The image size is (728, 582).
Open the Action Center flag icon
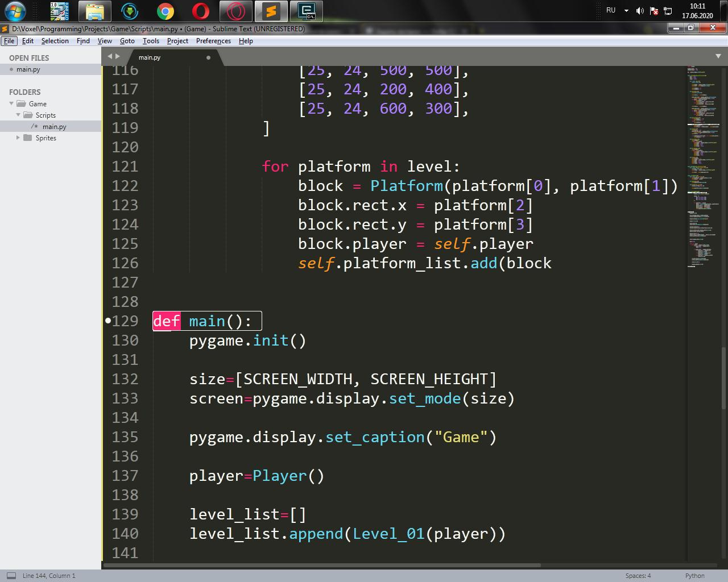[654, 11]
